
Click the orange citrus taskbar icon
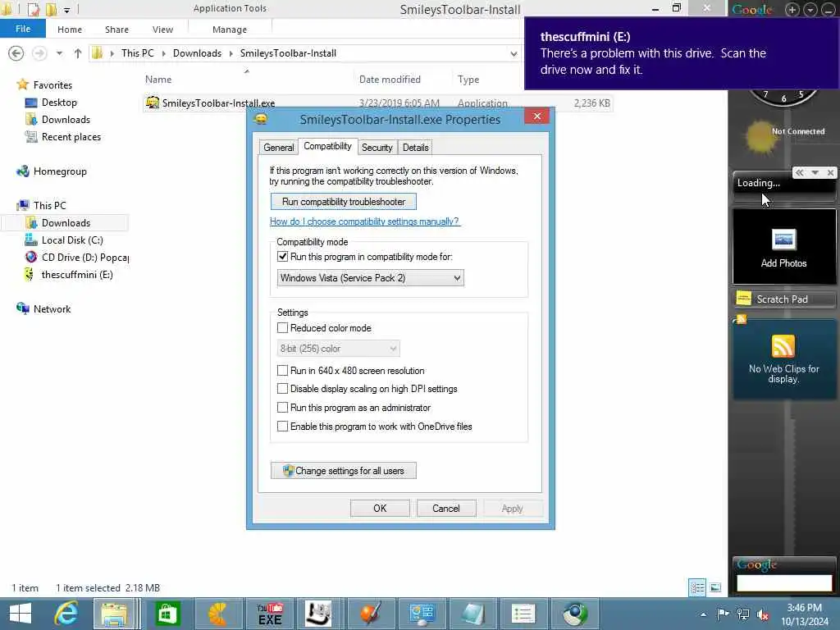pyautogui.click(x=217, y=614)
